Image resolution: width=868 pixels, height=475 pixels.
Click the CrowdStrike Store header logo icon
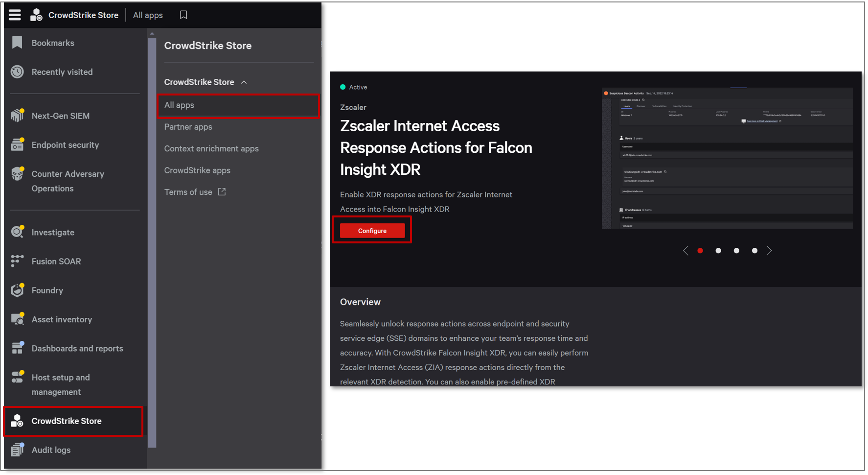tap(36, 15)
